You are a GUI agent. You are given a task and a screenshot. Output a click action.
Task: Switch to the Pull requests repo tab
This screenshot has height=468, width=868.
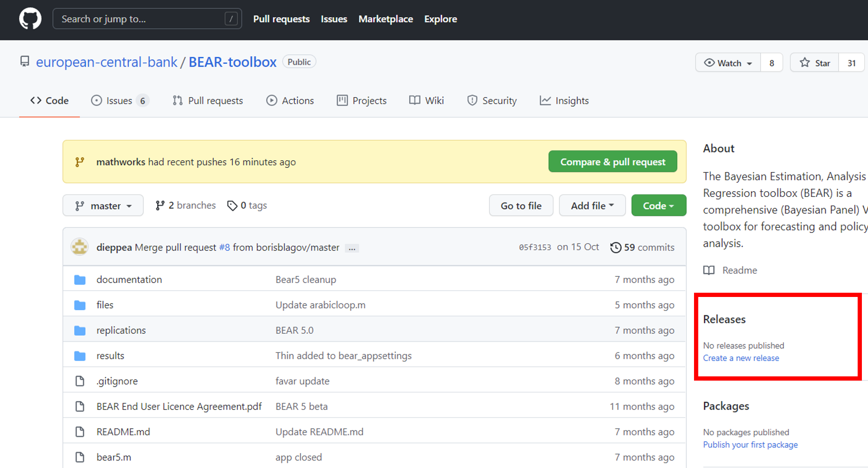pos(207,101)
